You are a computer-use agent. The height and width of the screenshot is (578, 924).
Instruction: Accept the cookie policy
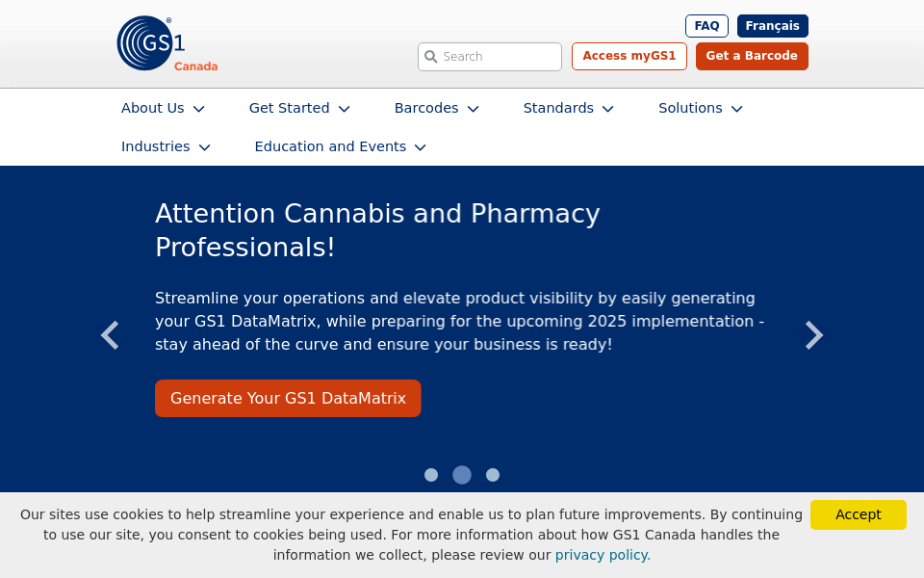click(x=858, y=514)
